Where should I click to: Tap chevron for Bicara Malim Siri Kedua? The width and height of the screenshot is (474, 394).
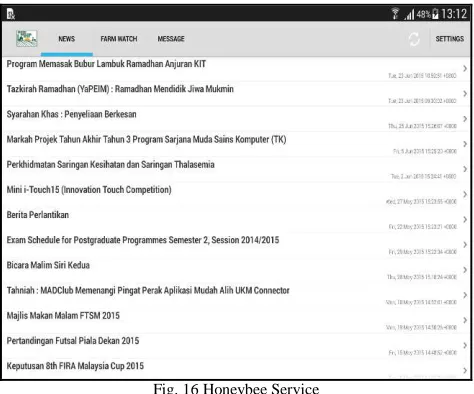tap(465, 270)
